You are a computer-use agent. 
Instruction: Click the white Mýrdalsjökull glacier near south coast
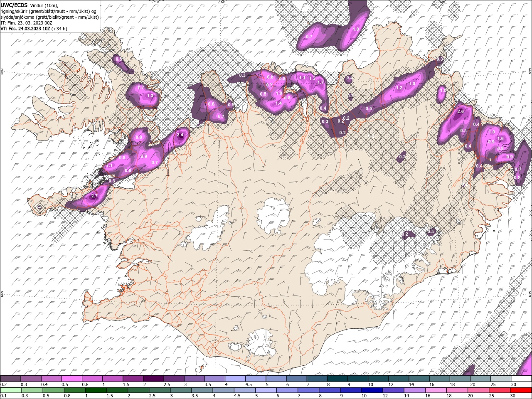click(x=261, y=343)
